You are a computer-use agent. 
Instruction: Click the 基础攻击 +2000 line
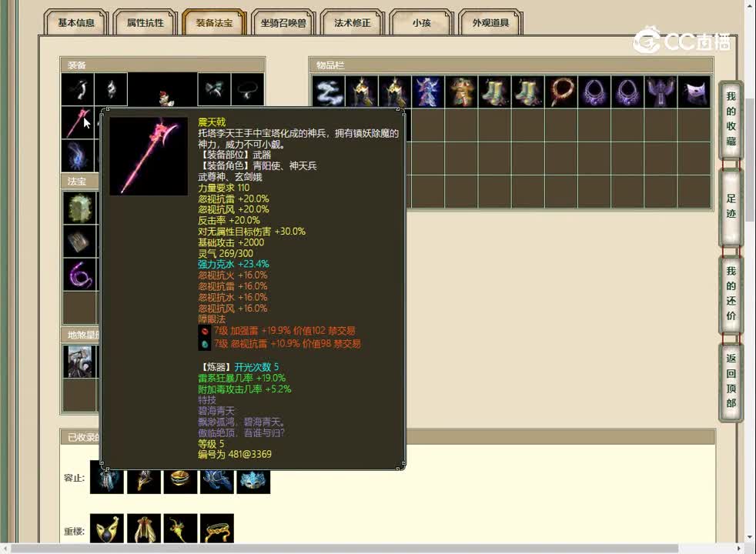231,242
